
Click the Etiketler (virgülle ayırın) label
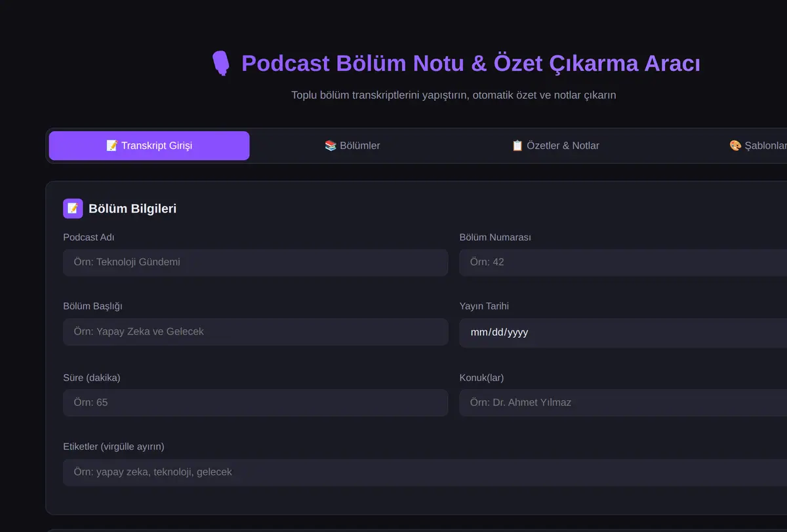point(113,447)
